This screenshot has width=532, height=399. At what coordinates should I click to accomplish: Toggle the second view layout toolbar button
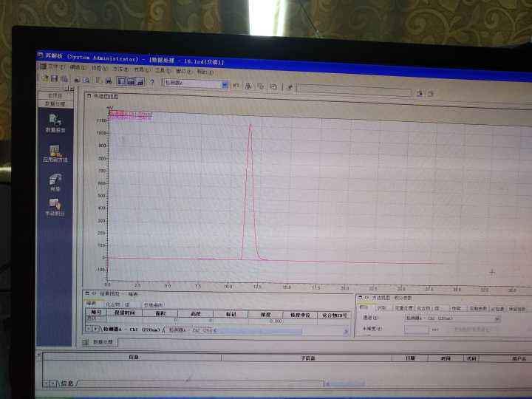click(131, 81)
